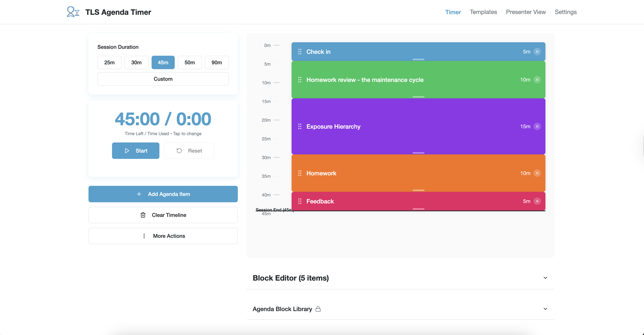The width and height of the screenshot is (644, 335).
Task: Click the Homework review block title
Action: (365, 80)
